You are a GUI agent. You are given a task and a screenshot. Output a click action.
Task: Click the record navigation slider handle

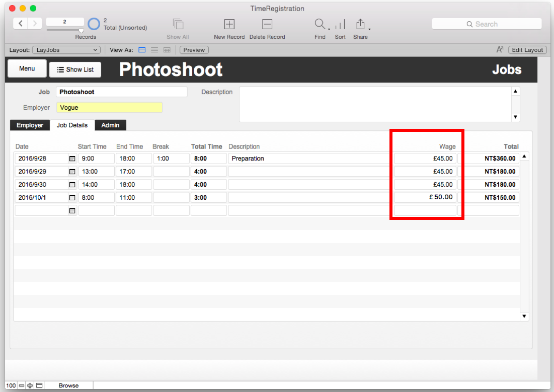(x=81, y=31)
